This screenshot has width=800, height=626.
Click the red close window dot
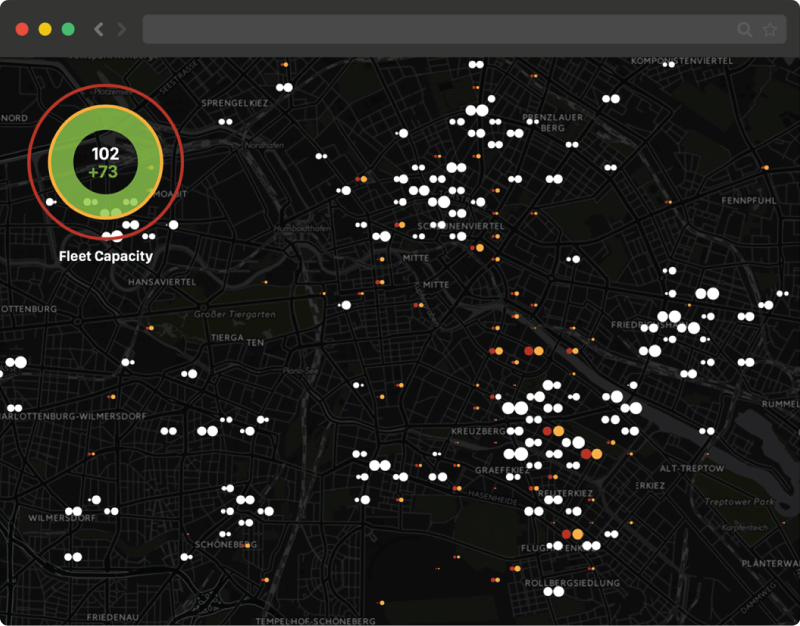pos(22,30)
